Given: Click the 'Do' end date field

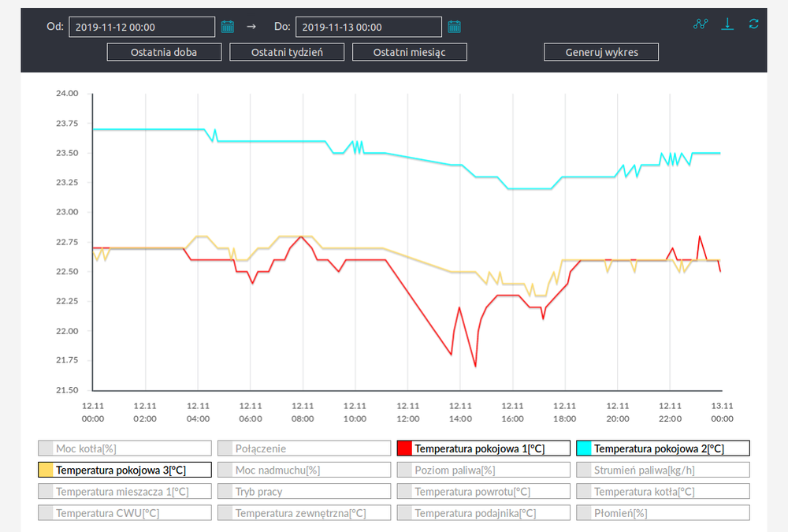Looking at the screenshot, I should [x=368, y=27].
